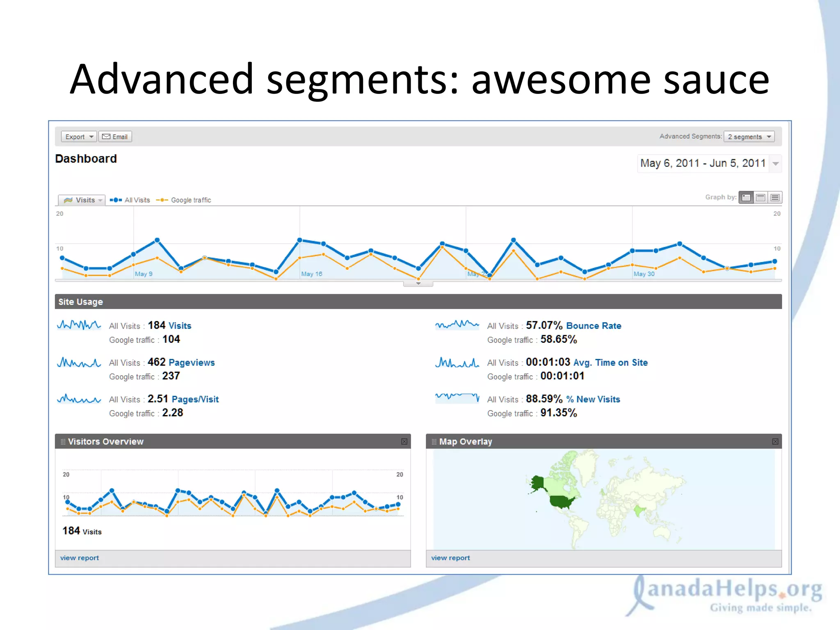Click the Google traffic value 237
The height and width of the screenshot is (630, 840).
(x=171, y=376)
